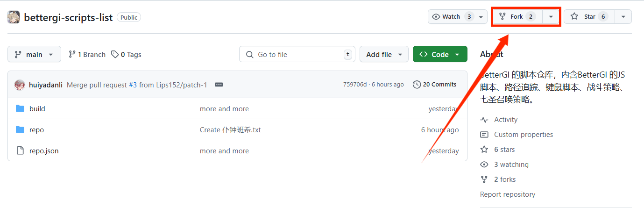
Task: Open the repo folder
Action: coord(36,130)
